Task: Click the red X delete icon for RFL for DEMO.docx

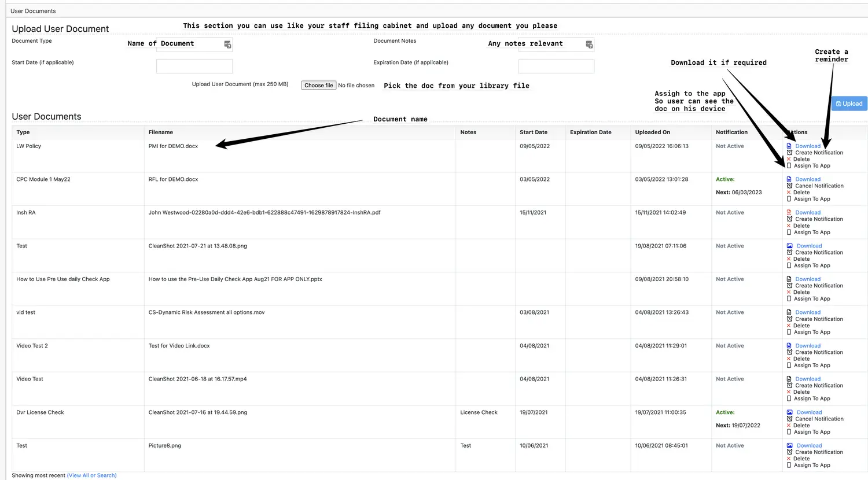Action: 789,193
